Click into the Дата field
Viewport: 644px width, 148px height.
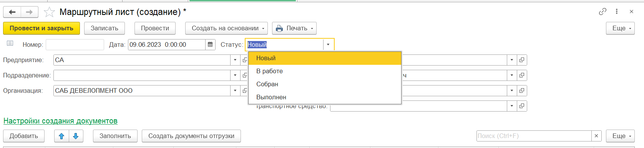tap(167, 44)
